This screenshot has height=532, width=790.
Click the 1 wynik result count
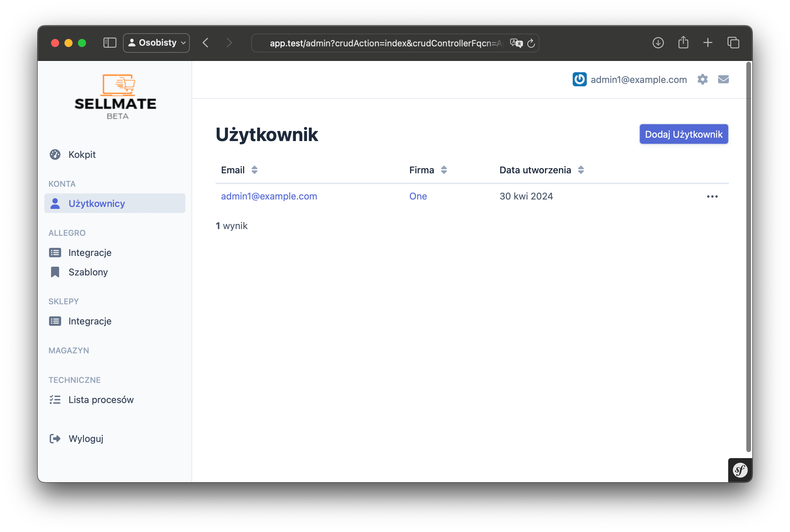pos(231,226)
